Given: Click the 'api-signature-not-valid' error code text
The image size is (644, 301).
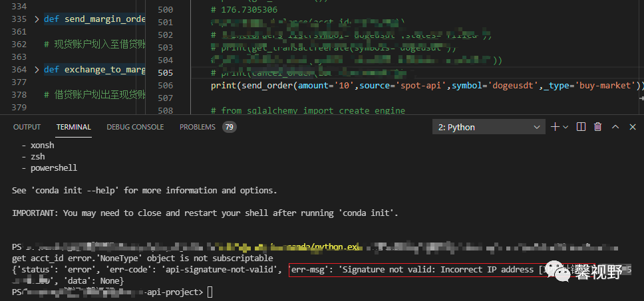Looking at the screenshot, I should [222, 270].
